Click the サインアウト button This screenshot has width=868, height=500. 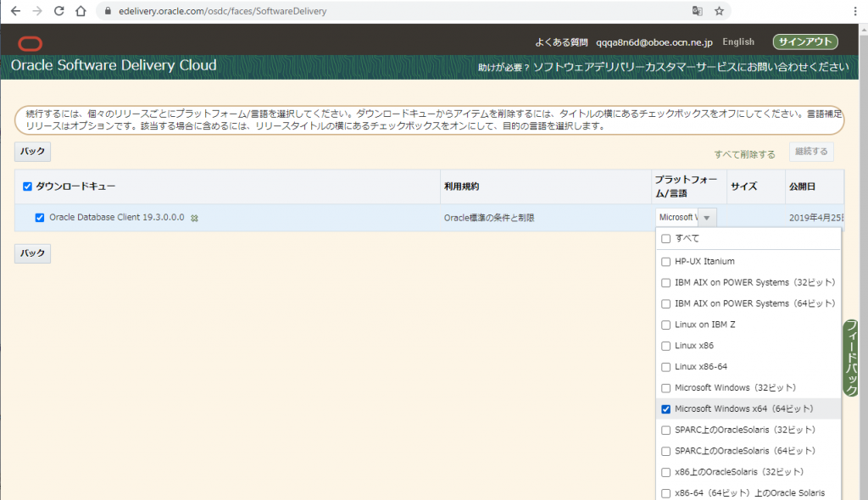[804, 42]
